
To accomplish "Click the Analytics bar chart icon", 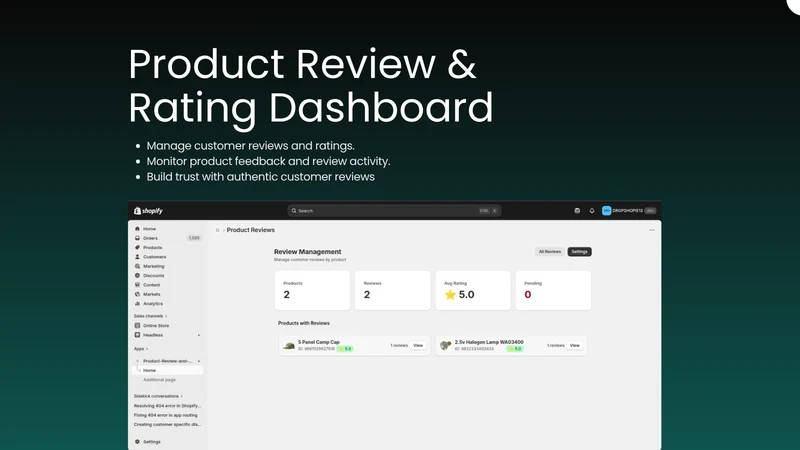I will point(137,304).
